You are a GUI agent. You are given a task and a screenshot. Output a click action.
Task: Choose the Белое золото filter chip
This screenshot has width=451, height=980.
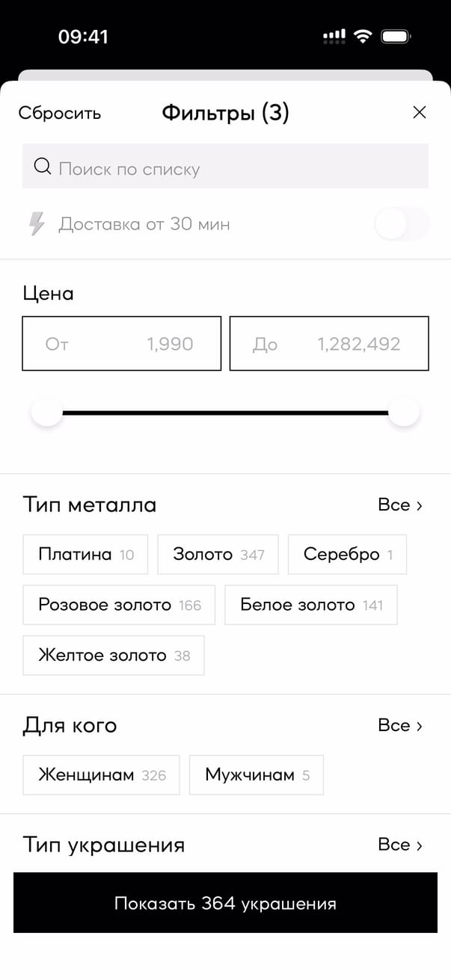[310, 605]
